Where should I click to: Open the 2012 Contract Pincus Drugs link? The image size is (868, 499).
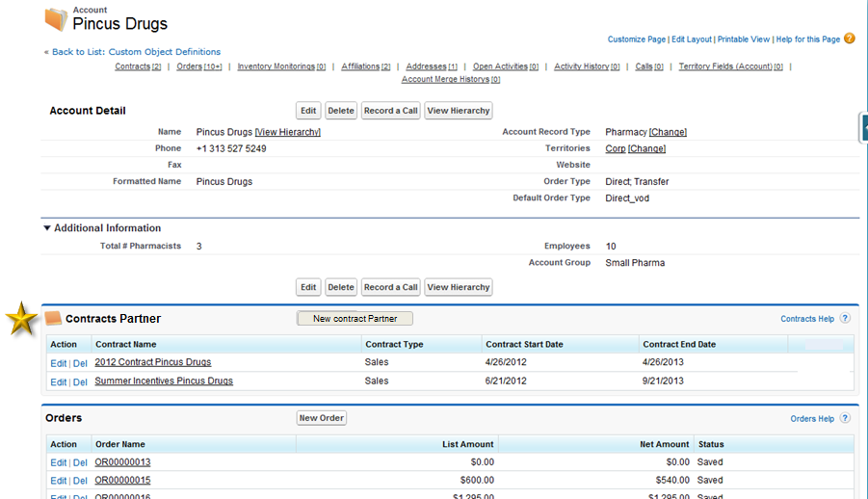click(152, 362)
